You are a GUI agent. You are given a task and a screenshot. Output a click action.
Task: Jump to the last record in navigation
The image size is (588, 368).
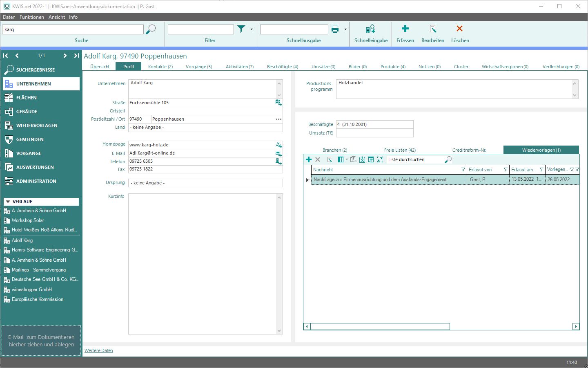(76, 56)
